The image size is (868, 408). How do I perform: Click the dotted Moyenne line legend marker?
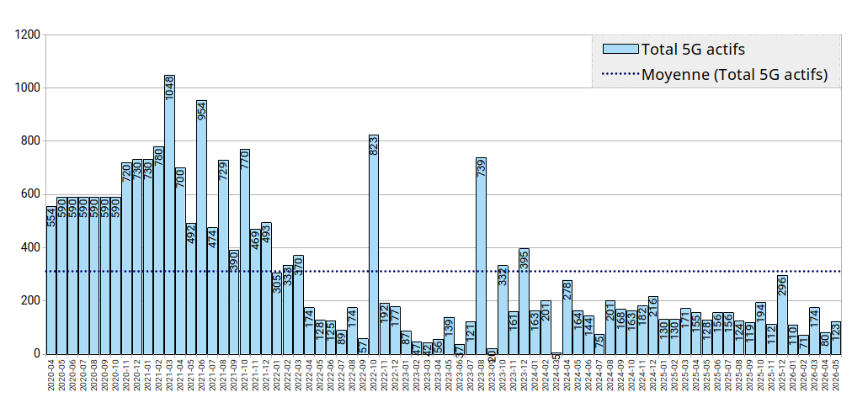tap(621, 74)
